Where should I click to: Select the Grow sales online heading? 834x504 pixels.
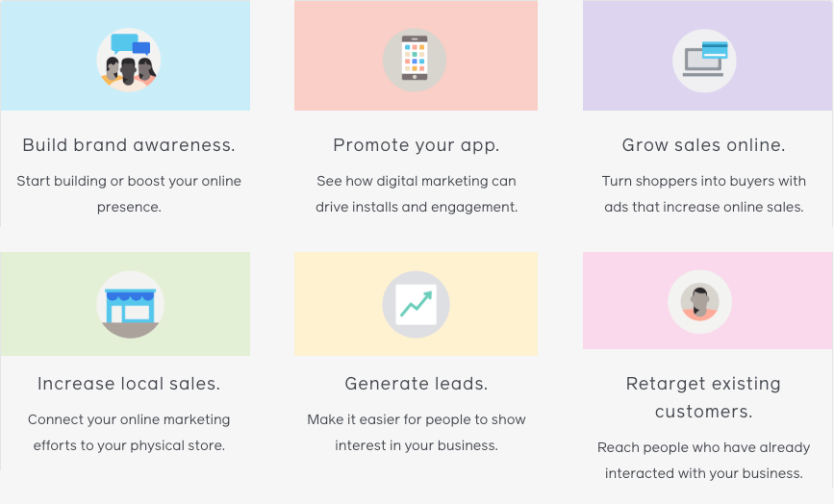tap(704, 145)
